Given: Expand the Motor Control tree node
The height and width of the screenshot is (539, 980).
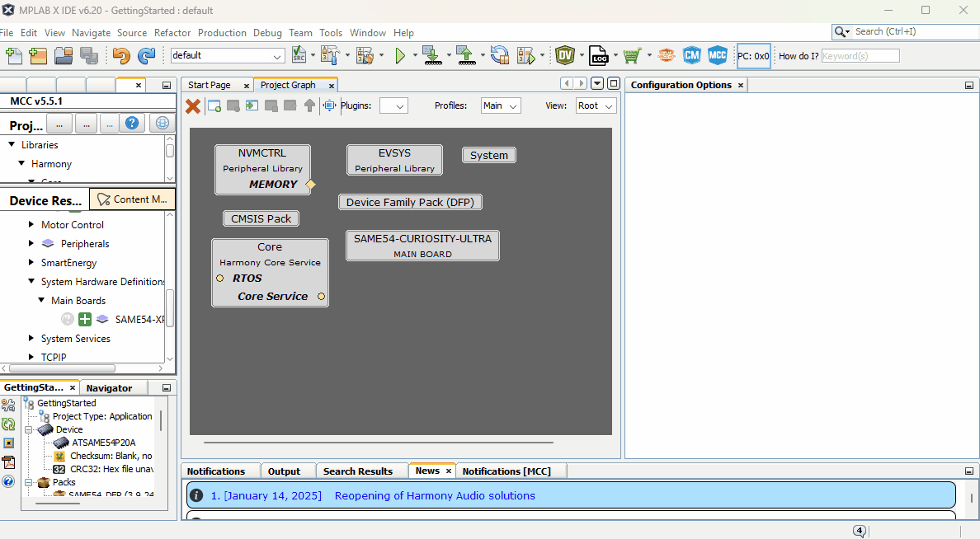Looking at the screenshot, I should point(31,224).
